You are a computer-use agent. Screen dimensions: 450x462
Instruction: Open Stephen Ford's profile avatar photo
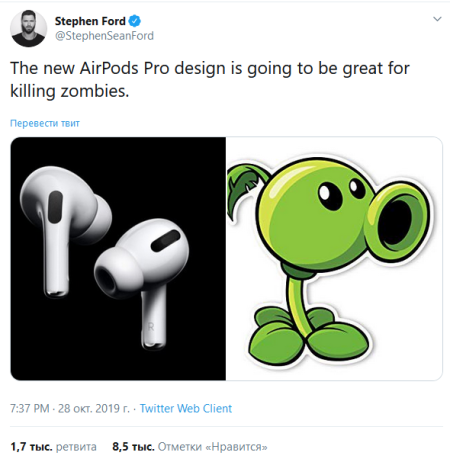coord(28,28)
